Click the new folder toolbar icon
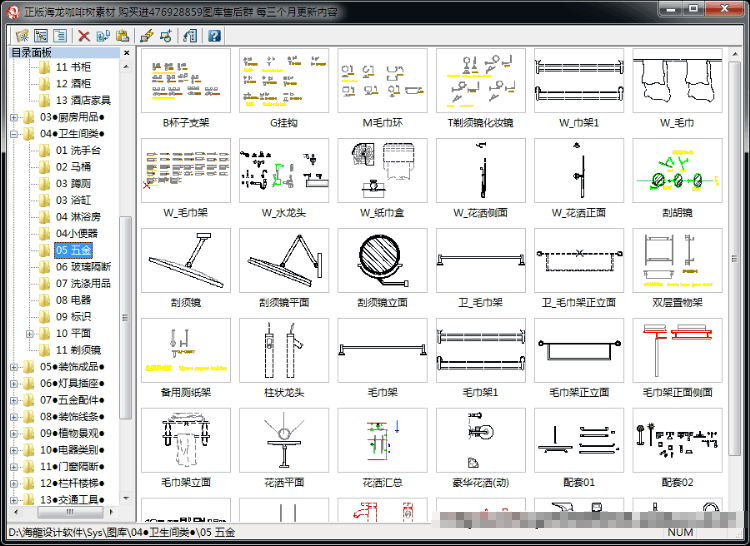The width and height of the screenshot is (750, 546). [x=22, y=36]
